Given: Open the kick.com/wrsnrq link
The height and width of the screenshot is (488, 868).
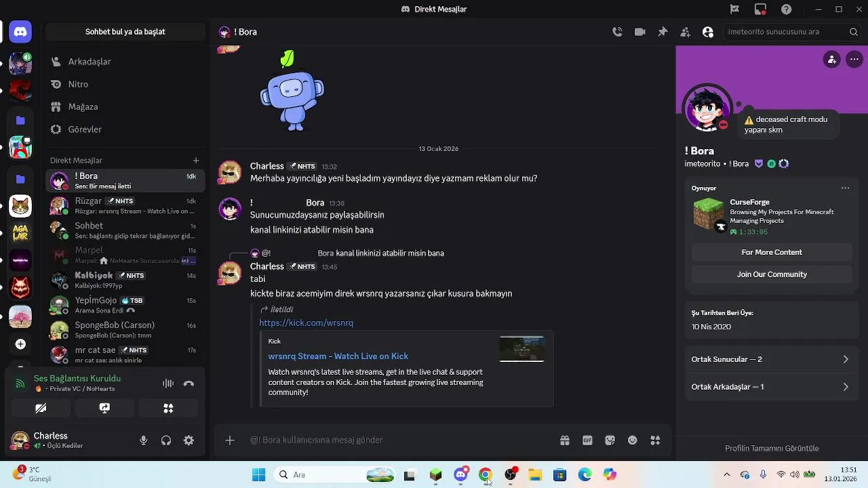Looking at the screenshot, I should (306, 323).
